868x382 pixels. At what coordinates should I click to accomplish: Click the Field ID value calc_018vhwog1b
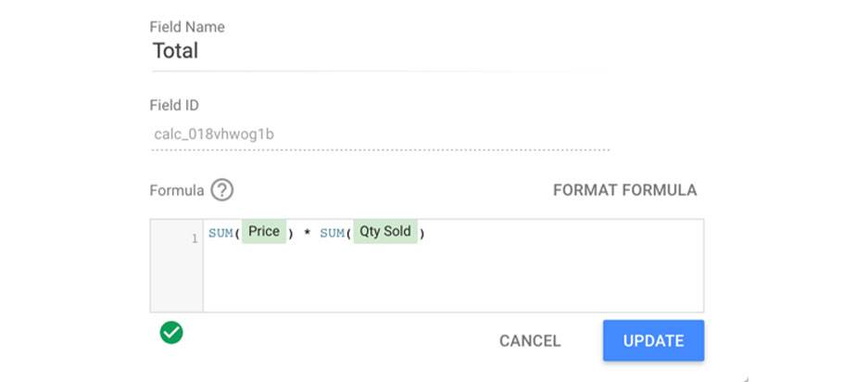(214, 134)
